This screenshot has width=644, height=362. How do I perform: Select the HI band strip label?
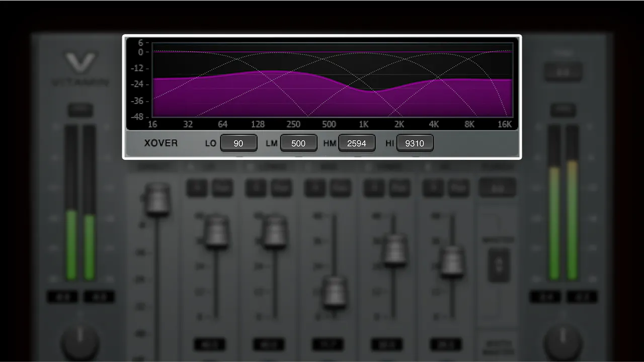pyautogui.click(x=444, y=166)
